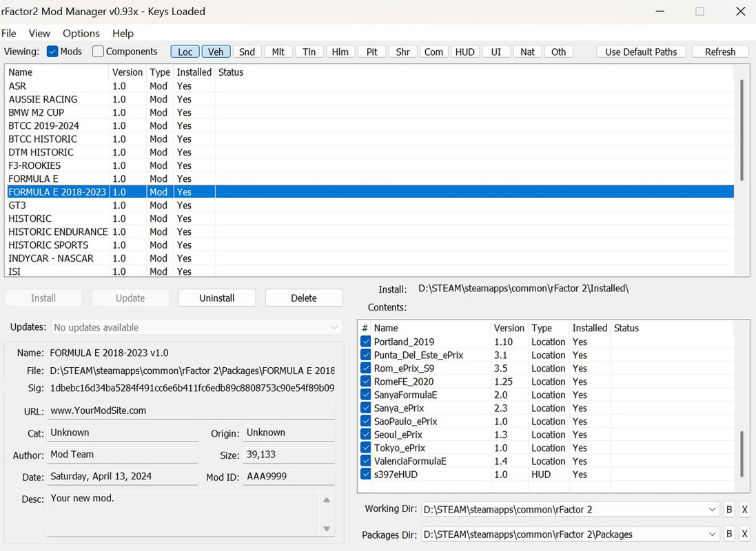Click the contents list vertical scrollbar
Image resolution: width=756 pixels, height=551 pixels.
[x=742, y=453]
